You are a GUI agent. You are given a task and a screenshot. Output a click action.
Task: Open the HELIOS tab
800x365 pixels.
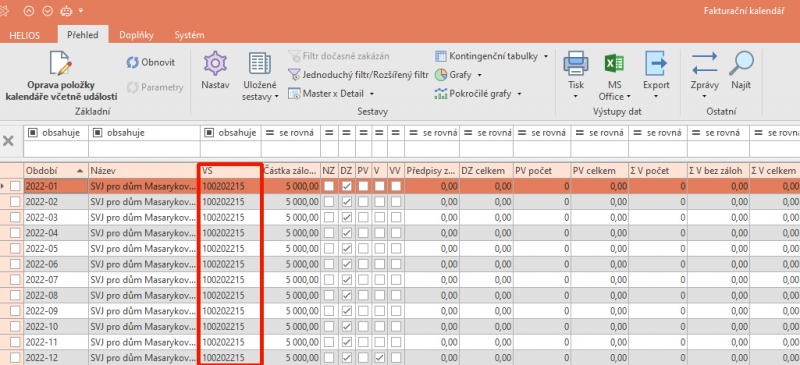click(x=24, y=36)
